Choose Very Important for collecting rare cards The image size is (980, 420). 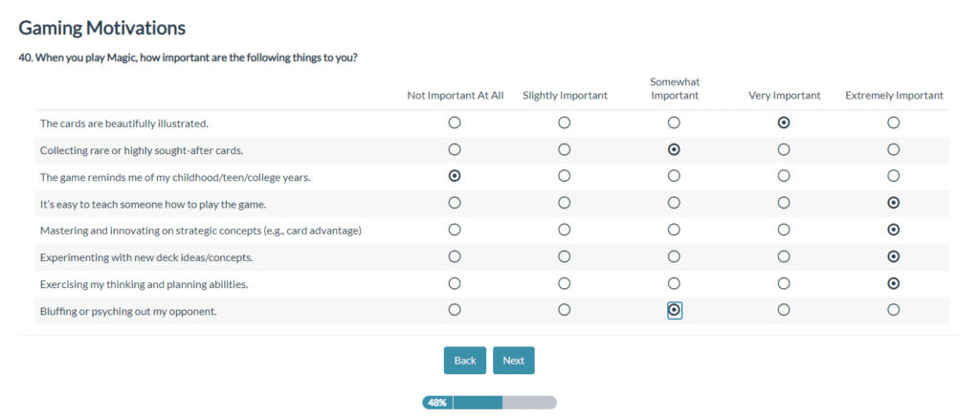click(x=784, y=149)
